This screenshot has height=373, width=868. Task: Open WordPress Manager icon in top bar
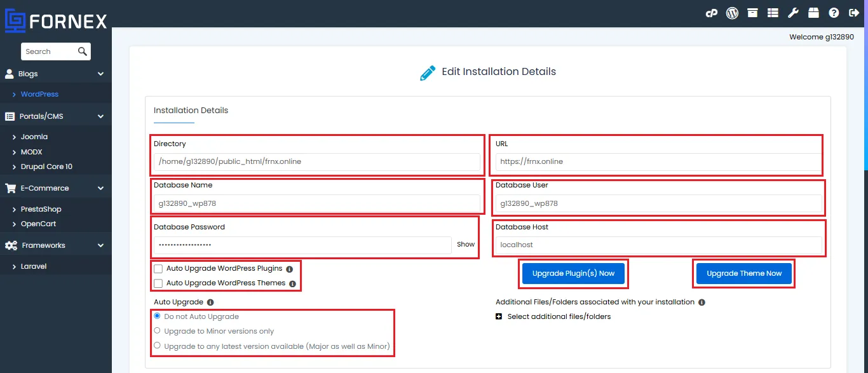pyautogui.click(x=732, y=13)
